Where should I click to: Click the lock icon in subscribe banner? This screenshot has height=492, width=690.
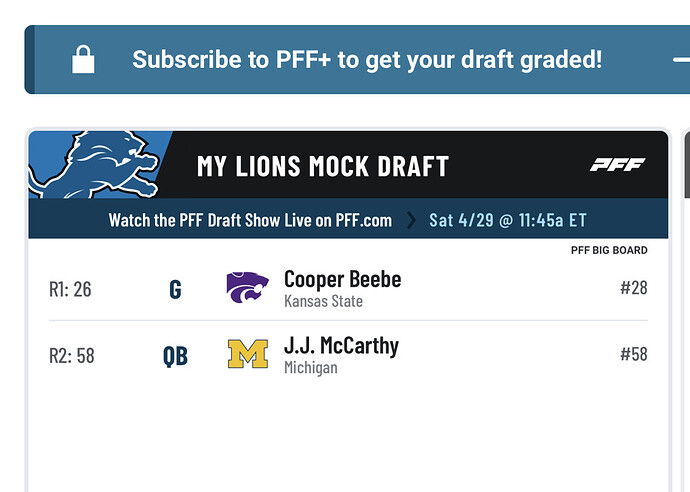pyautogui.click(x=83, y=60)
